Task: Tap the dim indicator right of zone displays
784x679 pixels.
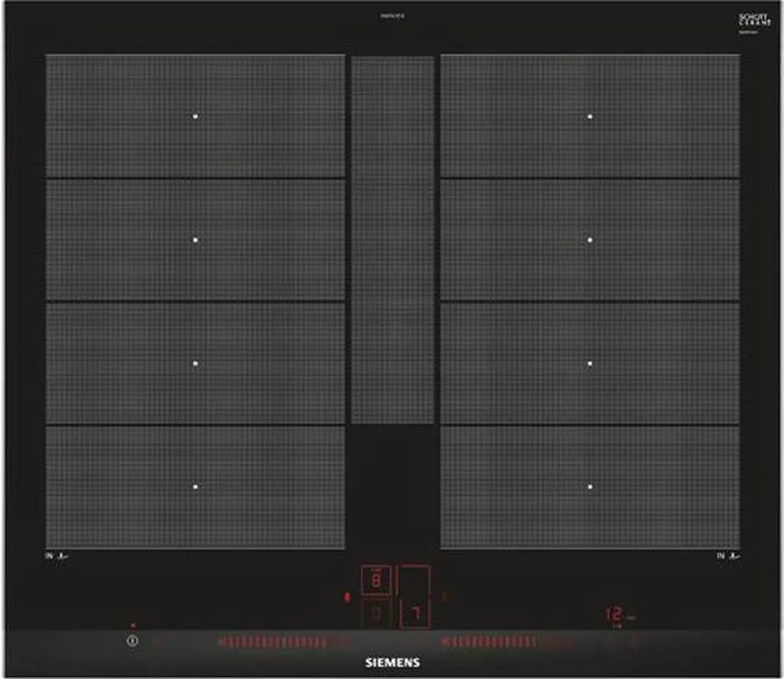Action: tap(445, 596)
